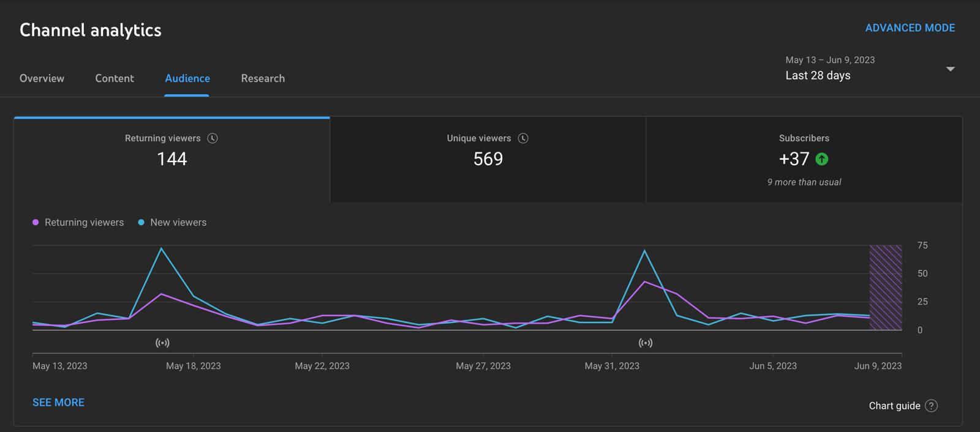Image resolution: width=980 pixels, height=432 pixels.
Task: Switch to the Overview tab
Action: coord(42,78)
